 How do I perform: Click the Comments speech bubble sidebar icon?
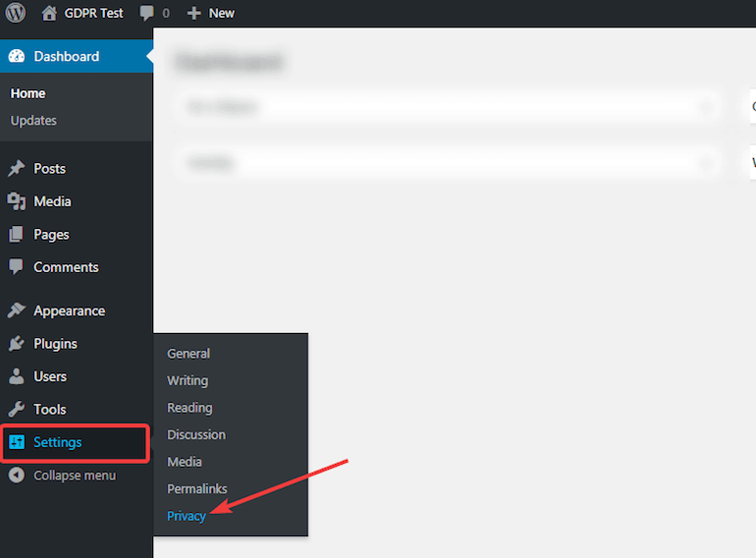click(x=16, y=266)
